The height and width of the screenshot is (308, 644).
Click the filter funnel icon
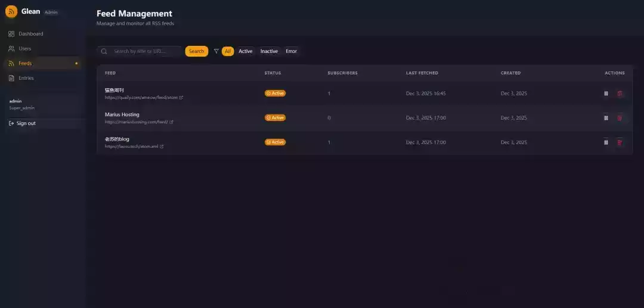pyautogui.click(x=216, y=51)
